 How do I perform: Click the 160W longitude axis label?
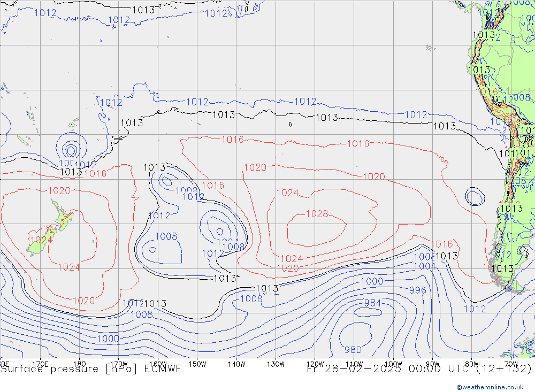[158, 364]
